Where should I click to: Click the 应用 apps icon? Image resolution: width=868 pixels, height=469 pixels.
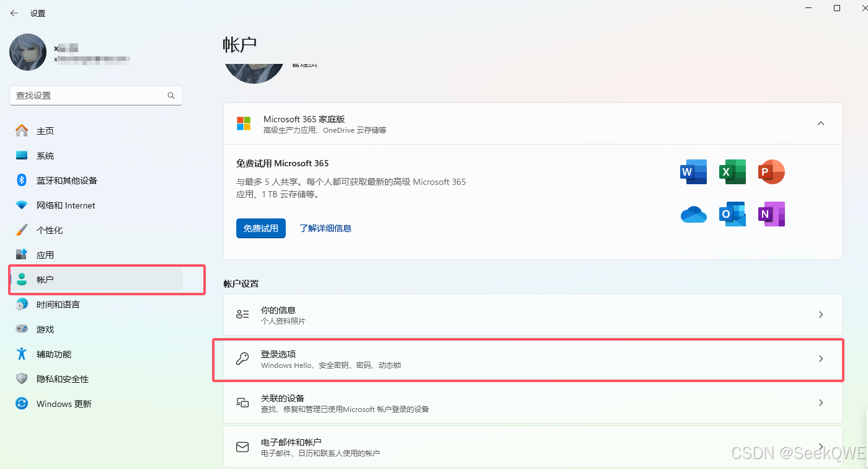tap(22, 254)
